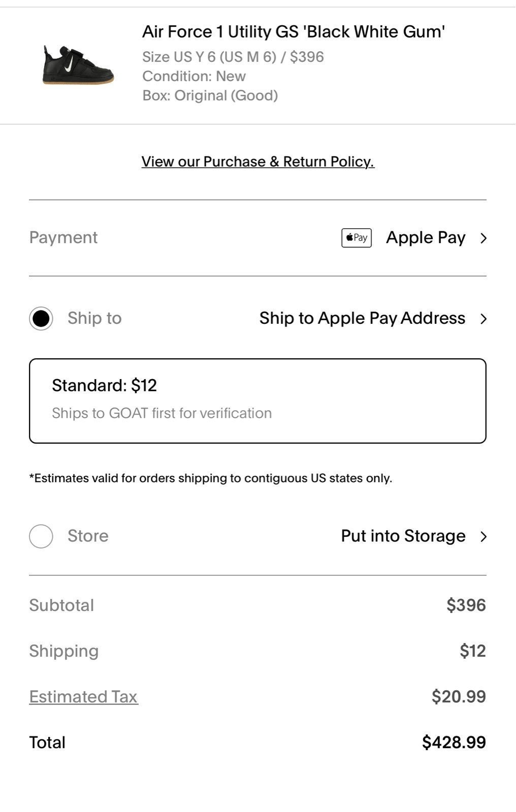
Task: Tap the Payment label
Action: pyautogui.click(x=63, y=238)
